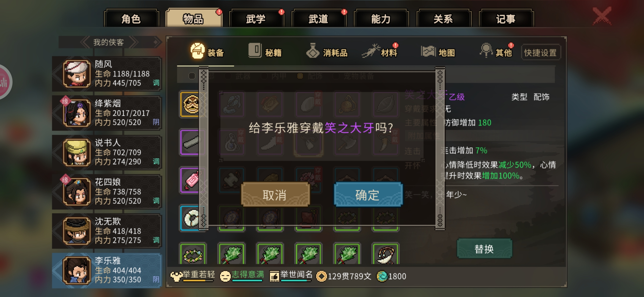Toggle 阴 stance indicator for 绛紫烟
Image resolution: width=644 pixels, height=297 pixels.
(x=156, y=122)
